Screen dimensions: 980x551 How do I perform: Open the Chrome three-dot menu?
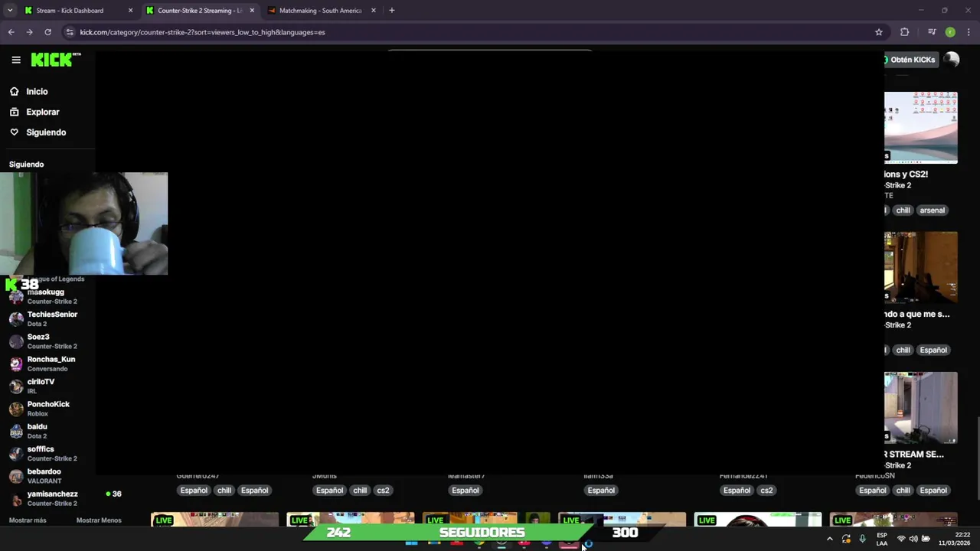pos(969,32)
